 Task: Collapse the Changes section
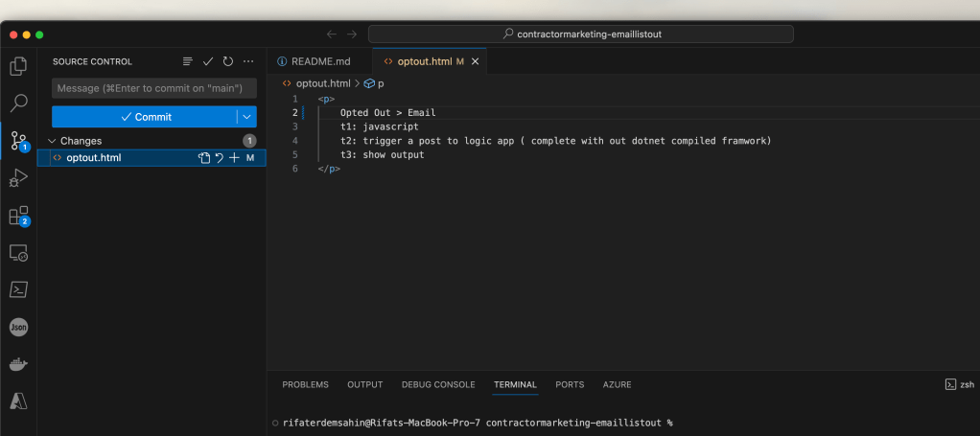pyautogui.click(x=53, y=141)
